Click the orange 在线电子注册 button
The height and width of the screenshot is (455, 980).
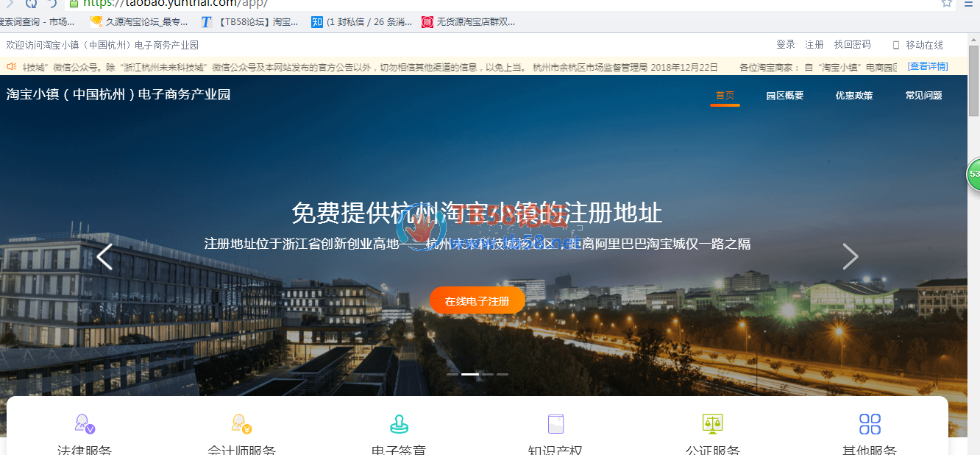click(x=477, y=300)
